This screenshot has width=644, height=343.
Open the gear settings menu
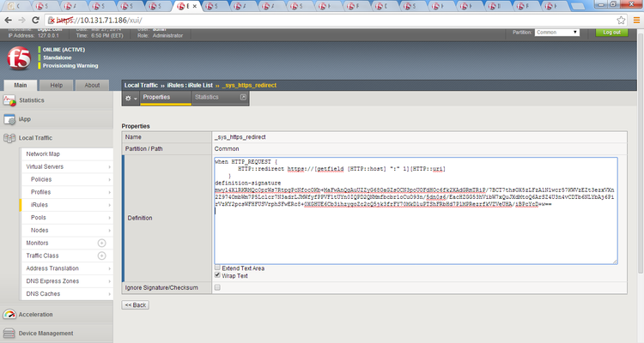[x=130, y=98]
